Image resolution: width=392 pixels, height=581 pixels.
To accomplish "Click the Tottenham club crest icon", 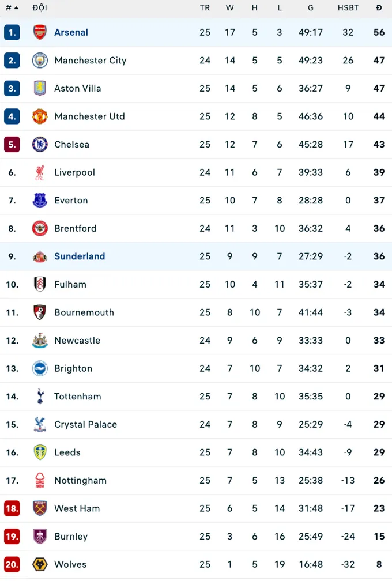I will coord(40,397).
